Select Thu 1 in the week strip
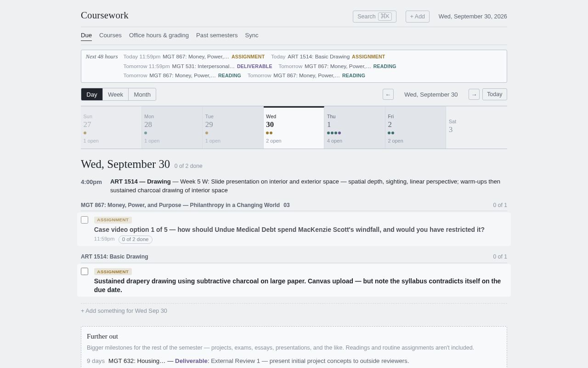588x368 pixels. [x=355, y=128]
